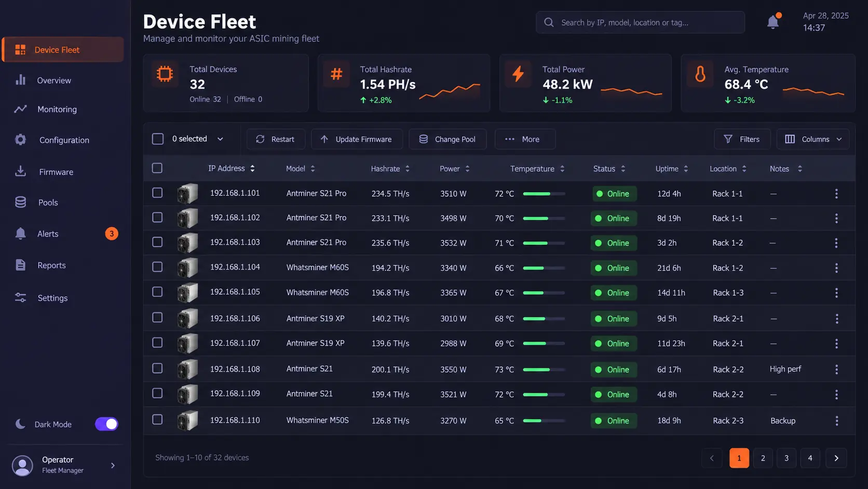
Task: Expand the Operator profile chevron
Action: tap(113, 466)
